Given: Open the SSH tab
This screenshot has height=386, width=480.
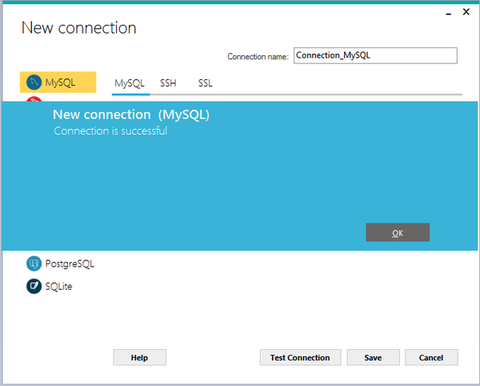Looking at the screenshot, I should [x=168, y=83].
